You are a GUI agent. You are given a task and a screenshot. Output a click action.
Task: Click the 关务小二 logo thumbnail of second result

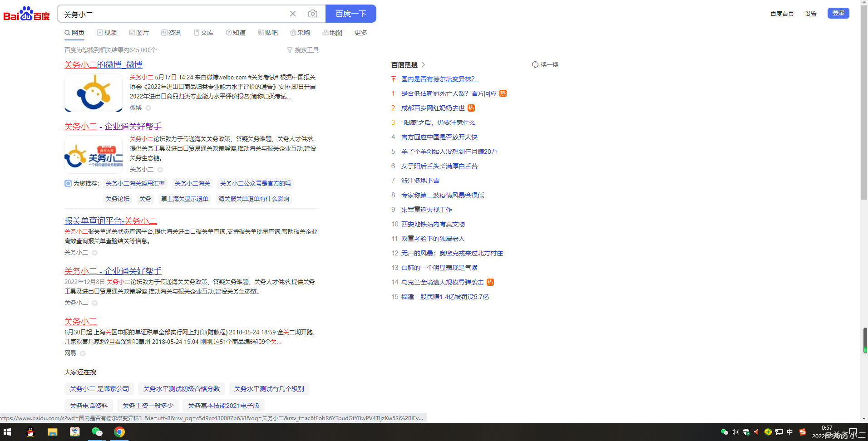click(x=94, y=154)
